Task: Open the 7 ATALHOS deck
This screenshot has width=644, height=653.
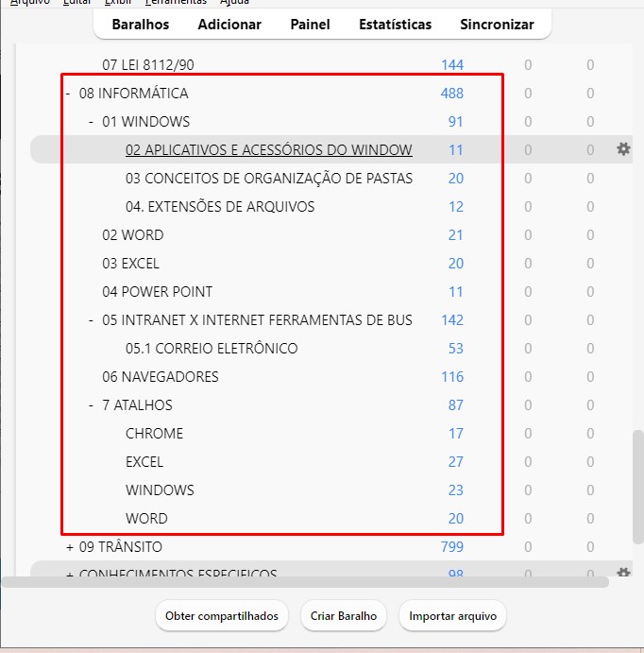Action: pyautogui.click(x=137, y=404)
